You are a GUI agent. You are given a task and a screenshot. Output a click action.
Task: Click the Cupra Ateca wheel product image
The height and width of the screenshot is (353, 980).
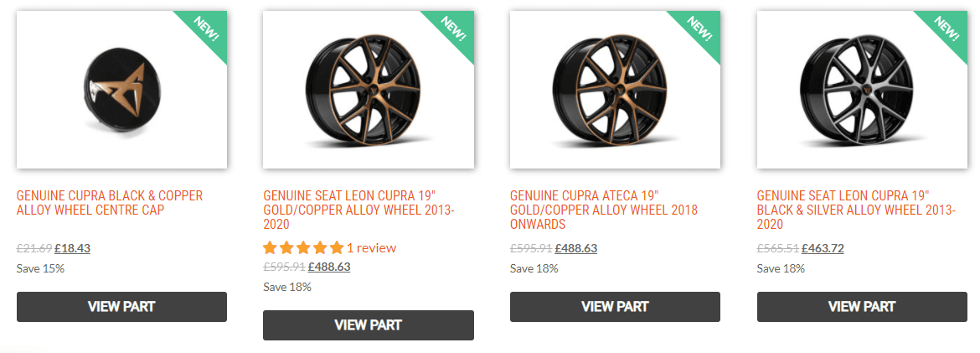click(615, 89)
